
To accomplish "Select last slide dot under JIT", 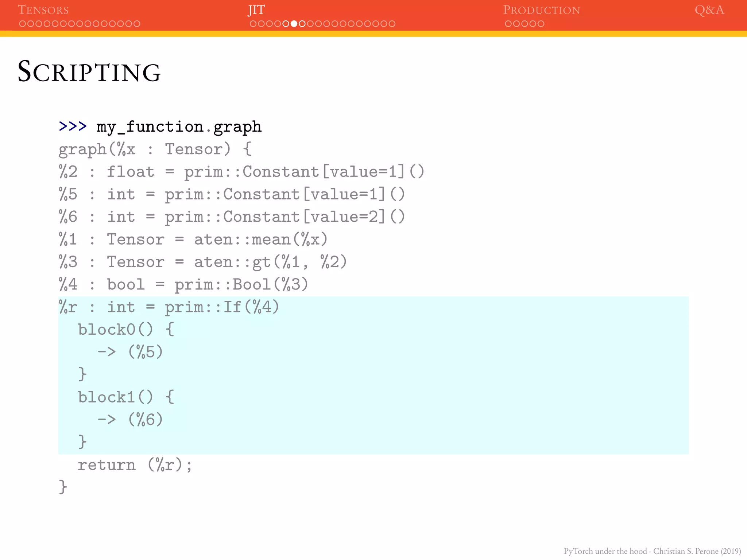I will [392, 24].
